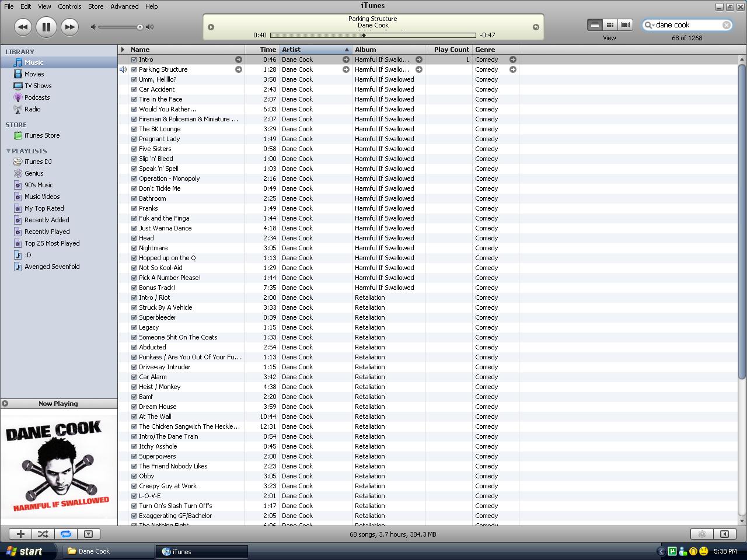Open the Edit menu
Image resolution: width=747 pixels, height=560 pixels.
[26, 6]
